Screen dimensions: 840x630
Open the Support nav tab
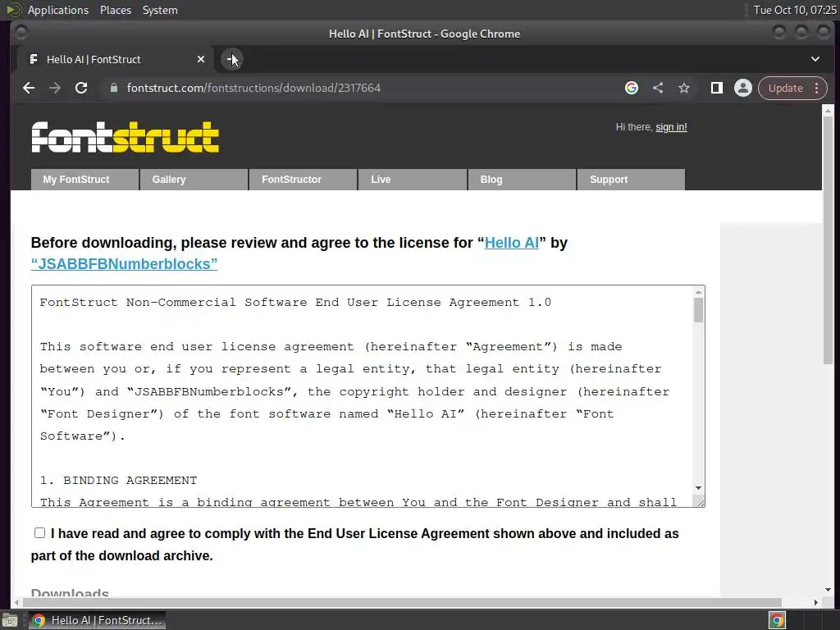tap(631, 180)
